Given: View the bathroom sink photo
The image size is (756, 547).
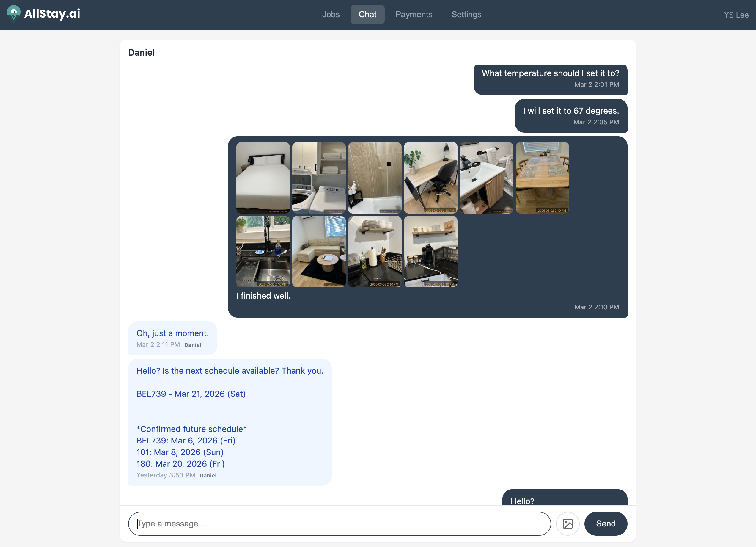Looking at the screenshot, I should coord(486,178).
